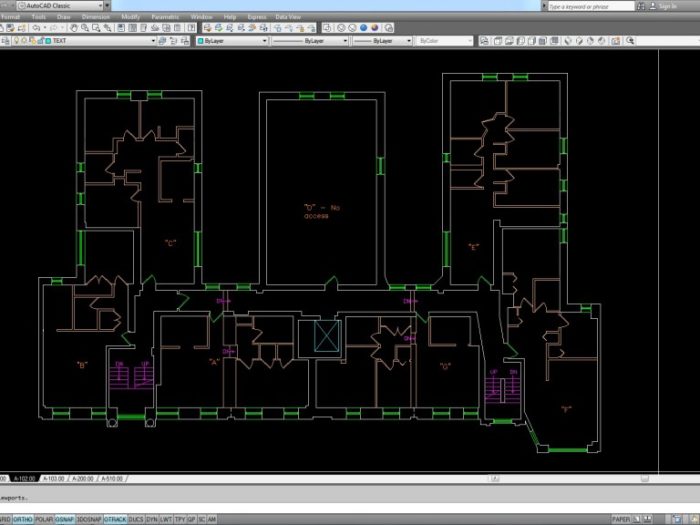Viewport: 700px width, 525px height.
Task: Click the blue sphere Realistic visual style icon
Action: point(363,28)
